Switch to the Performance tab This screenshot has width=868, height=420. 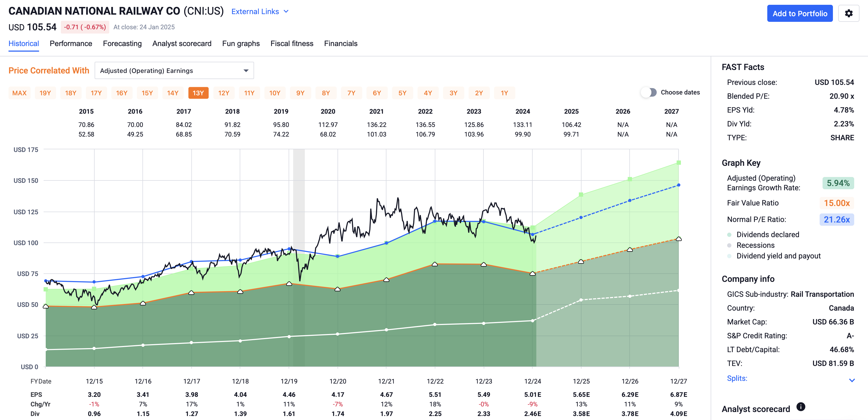pos(71,44)
